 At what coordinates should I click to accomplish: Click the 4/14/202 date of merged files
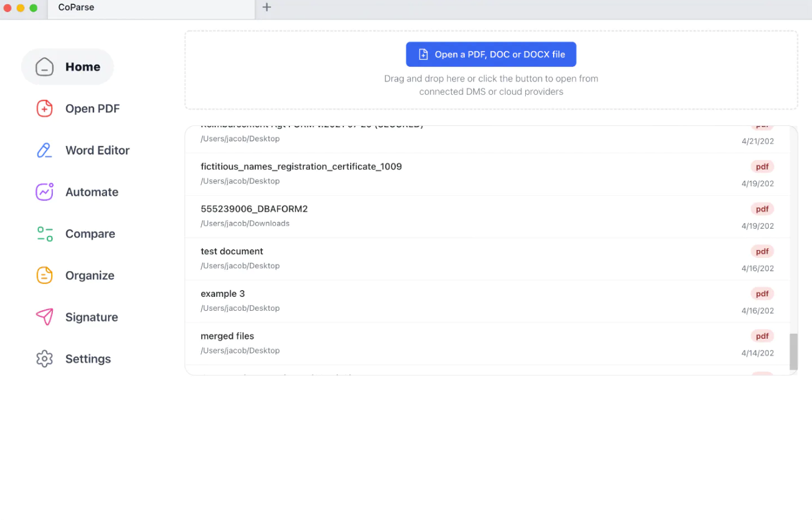pos(757,353)
